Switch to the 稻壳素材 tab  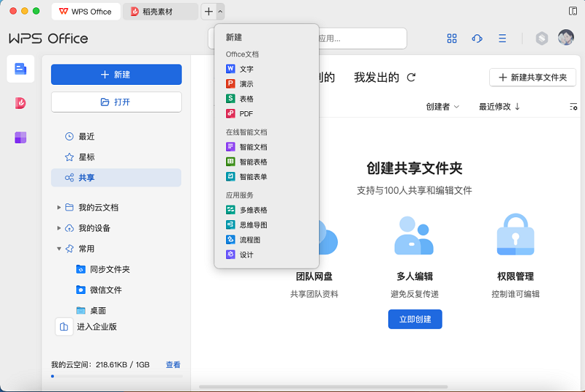click(160, 12)
